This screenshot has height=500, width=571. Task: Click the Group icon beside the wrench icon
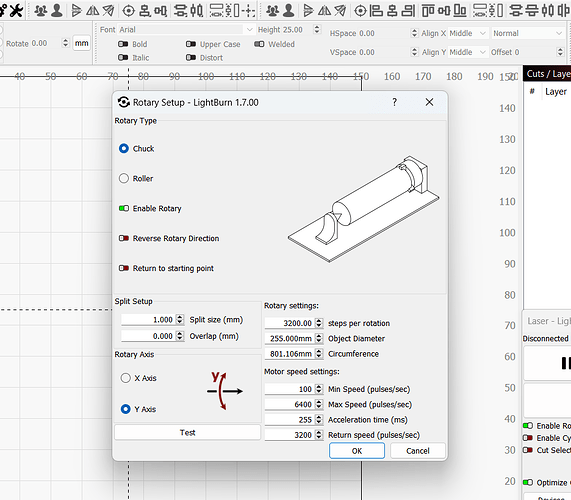(40, 11)
